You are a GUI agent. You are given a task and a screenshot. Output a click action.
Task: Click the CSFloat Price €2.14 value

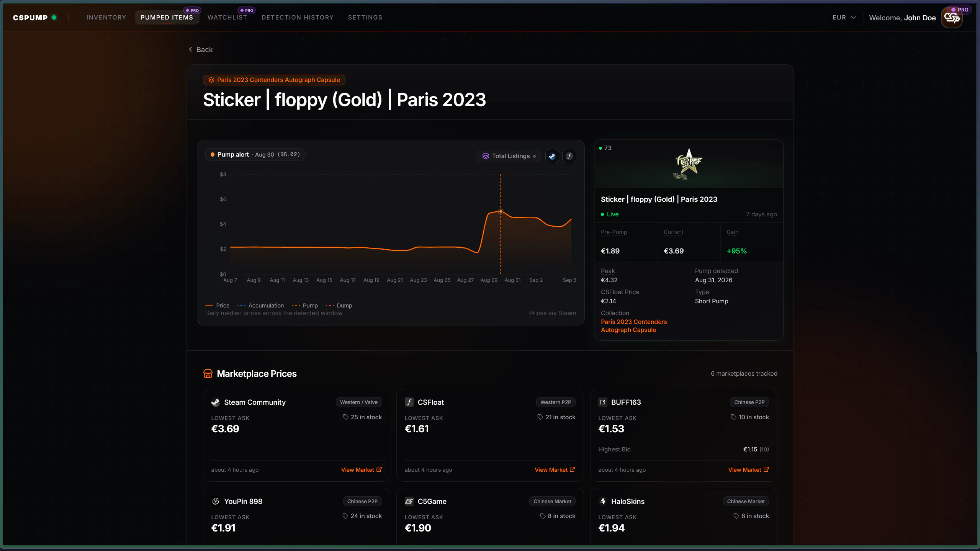608,301
